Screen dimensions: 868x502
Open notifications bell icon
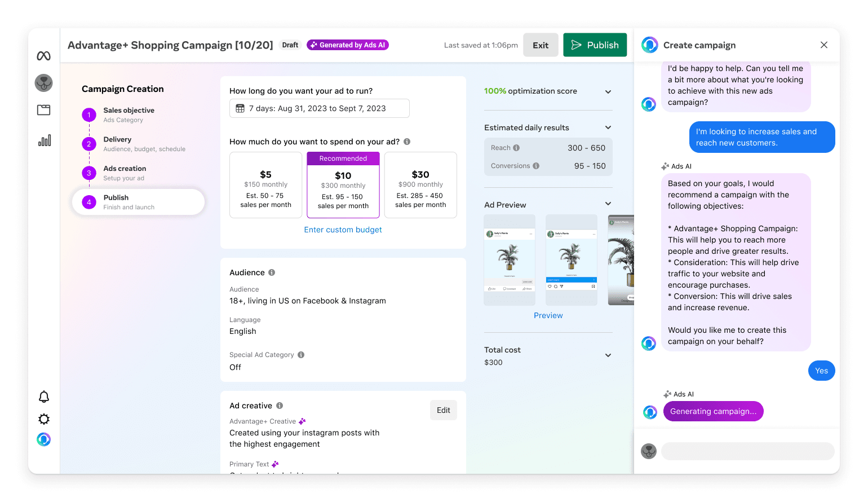(44, 397)
